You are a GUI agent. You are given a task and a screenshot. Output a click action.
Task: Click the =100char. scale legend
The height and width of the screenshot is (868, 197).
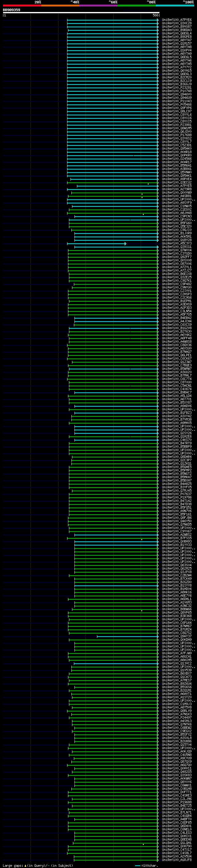[146, 865]
